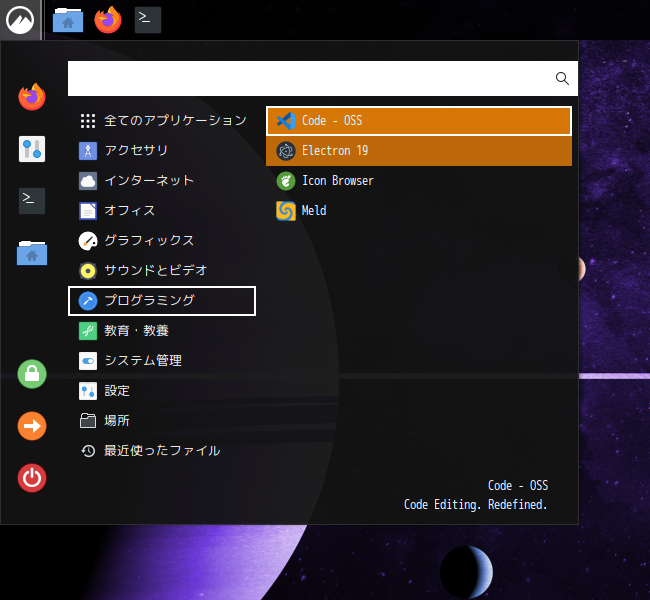Launch Code - OSS application
This screenshot has width=650, height=600.
pos(419,121)
